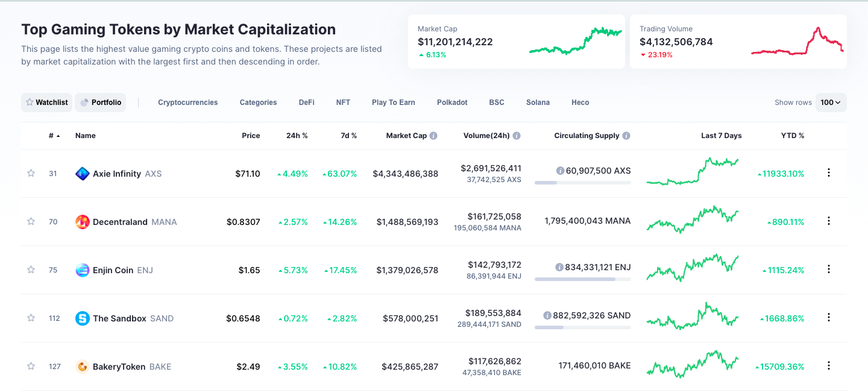Click the Axie Infinity coin logo
868x392 pixels.
(x=83, y=174)
